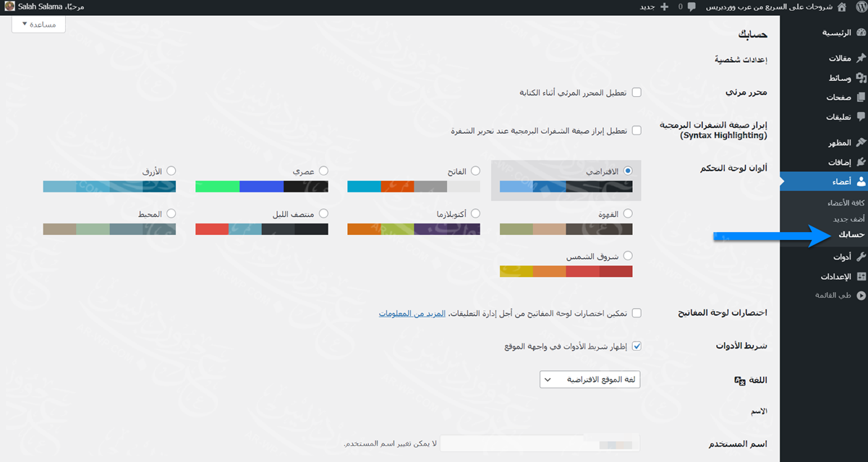This screenshot has width=868, height=462.
Task: Toggle the disable syntax highlighting checkbox
Action: (637, 131)
